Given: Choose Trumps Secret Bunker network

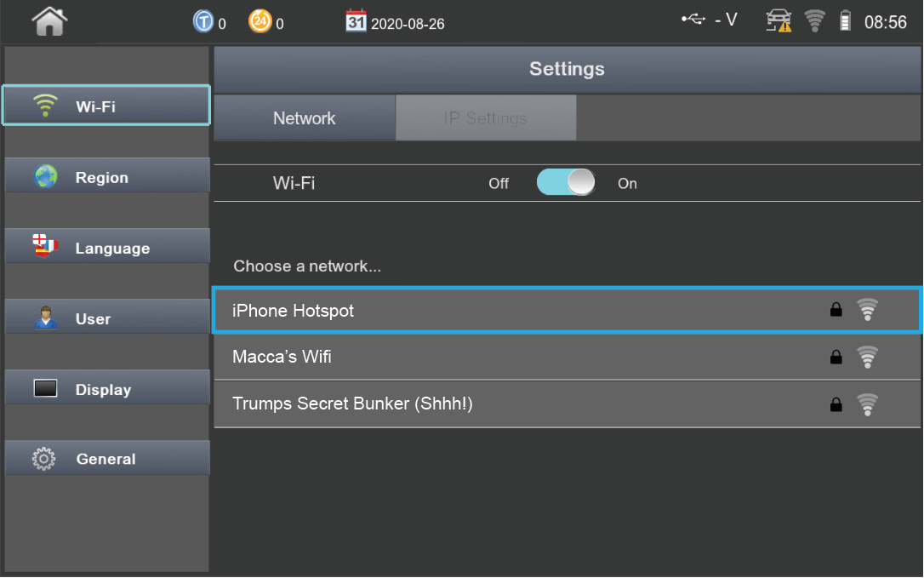Looking at the screenshot, I should tap(567, 404).
